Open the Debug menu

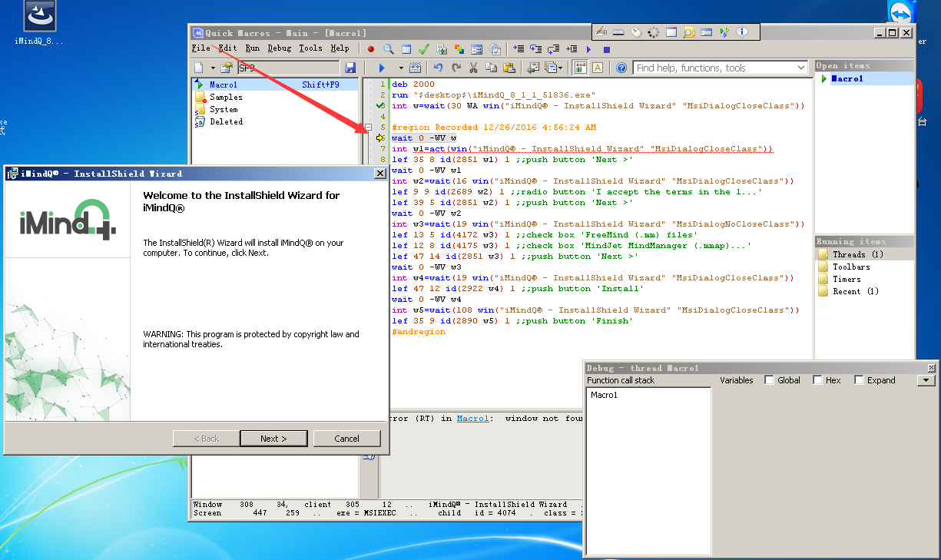[x=280, y=48]
